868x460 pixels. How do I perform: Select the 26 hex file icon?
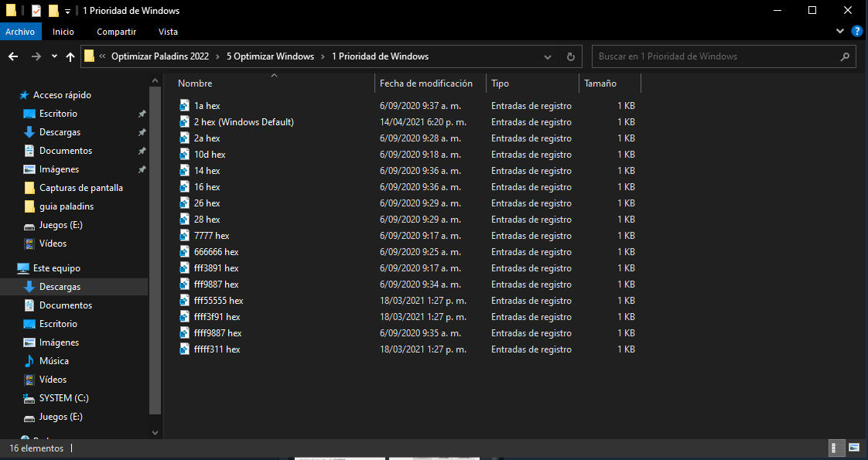tap(184, 203)
